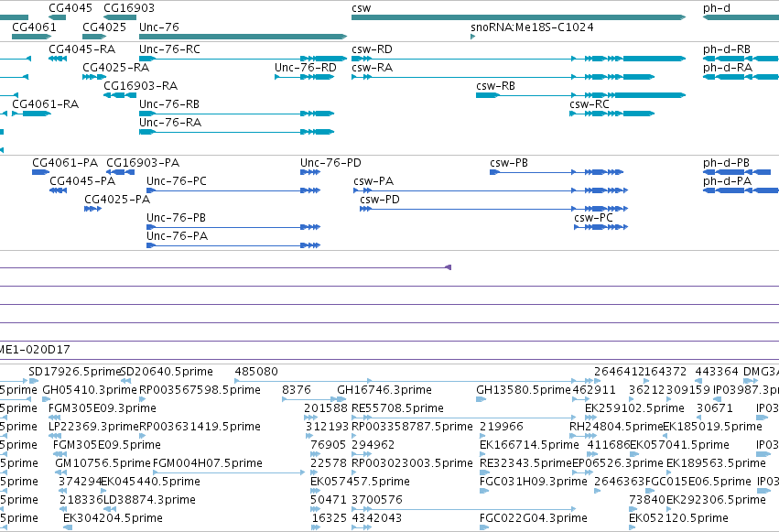Select EST FGC022G04.3prime
Image resolution: width=779 pixels, height=532 pixels.
click(483, 527)
